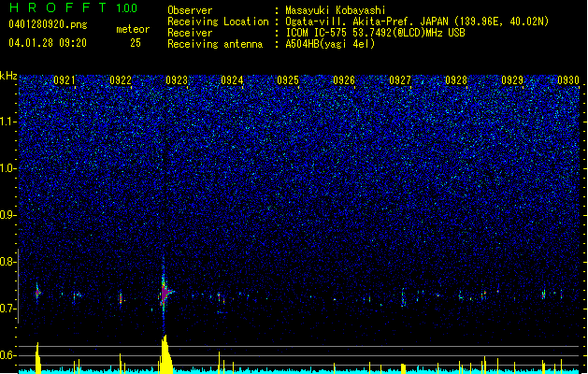Click the 0927 time marker
The height and width of the screenshot is (374, 588).
(x=400, y=80)
